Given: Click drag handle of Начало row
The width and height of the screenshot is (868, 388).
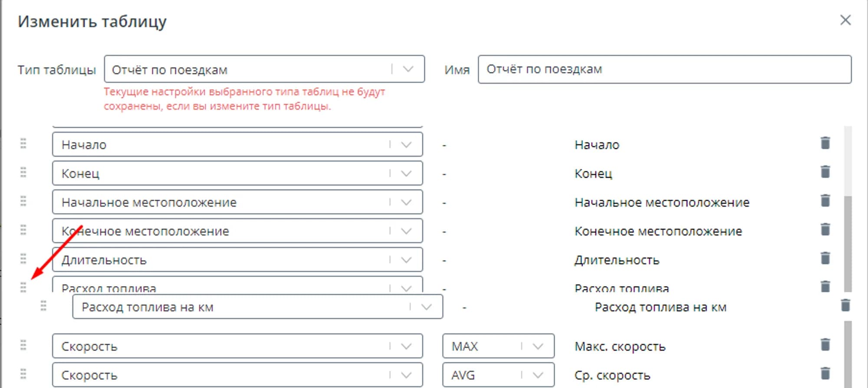Looking at the screenshot, I should click(x=23, y=143).
